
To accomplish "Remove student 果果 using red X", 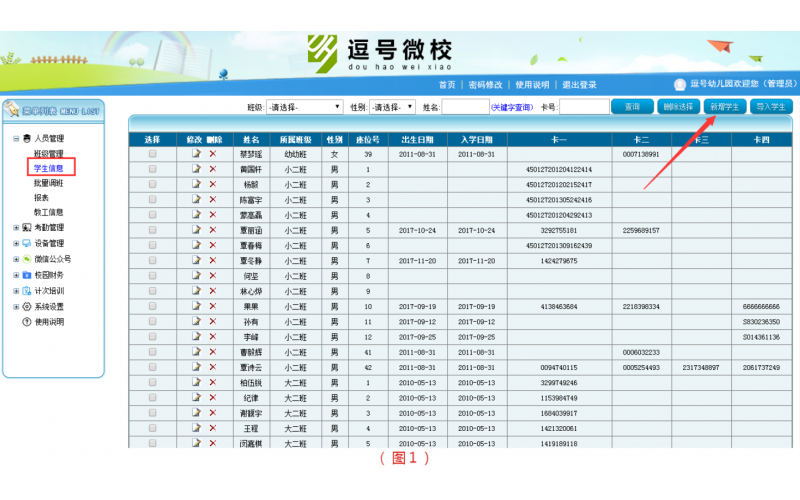I will pos(213,306).
